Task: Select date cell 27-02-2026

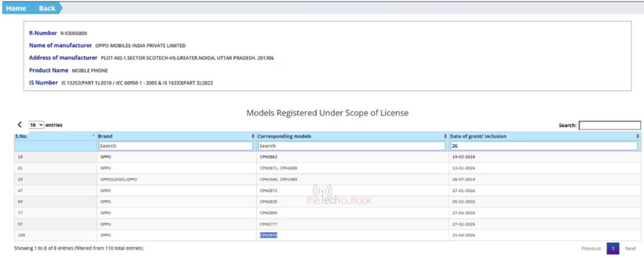Action: point(463,224)
